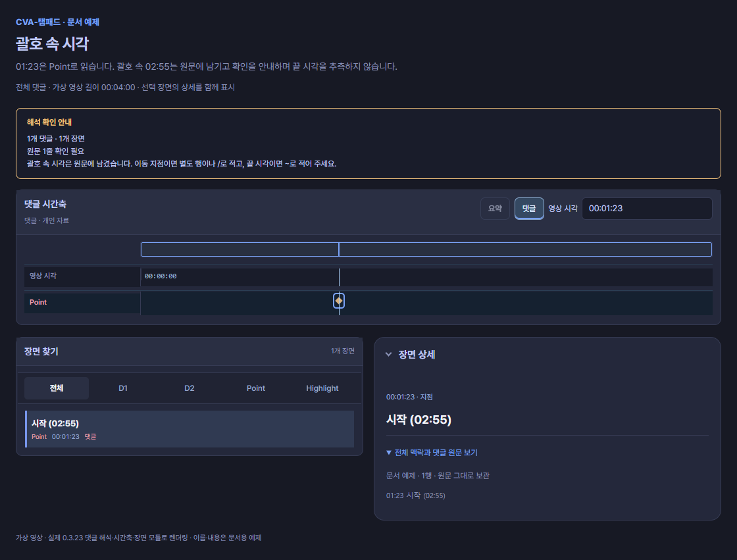Screen dimensions: 737x560
Task: Click the 원문 1줄 확인 필요 line
Action: (x=55, y=151)
